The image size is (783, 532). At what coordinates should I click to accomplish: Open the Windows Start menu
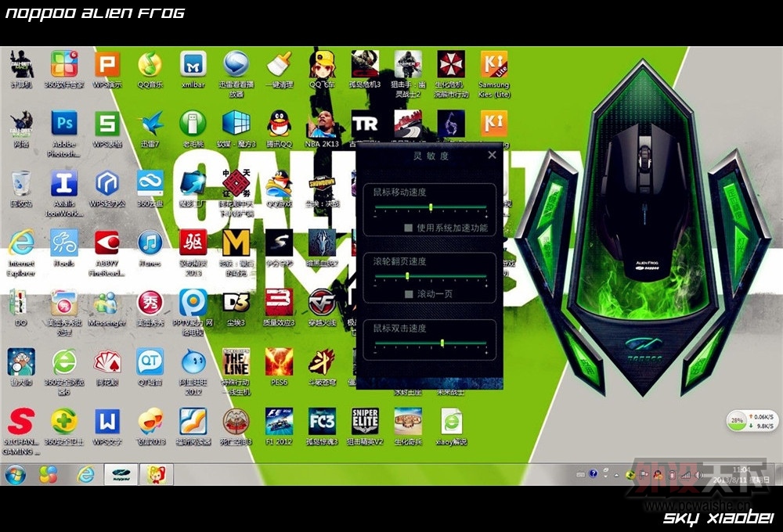[x=16, y=474]
